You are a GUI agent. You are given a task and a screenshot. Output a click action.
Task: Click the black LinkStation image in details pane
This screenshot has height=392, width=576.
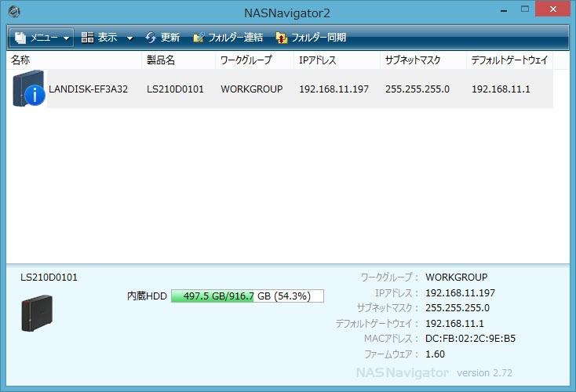click(37, 313)
